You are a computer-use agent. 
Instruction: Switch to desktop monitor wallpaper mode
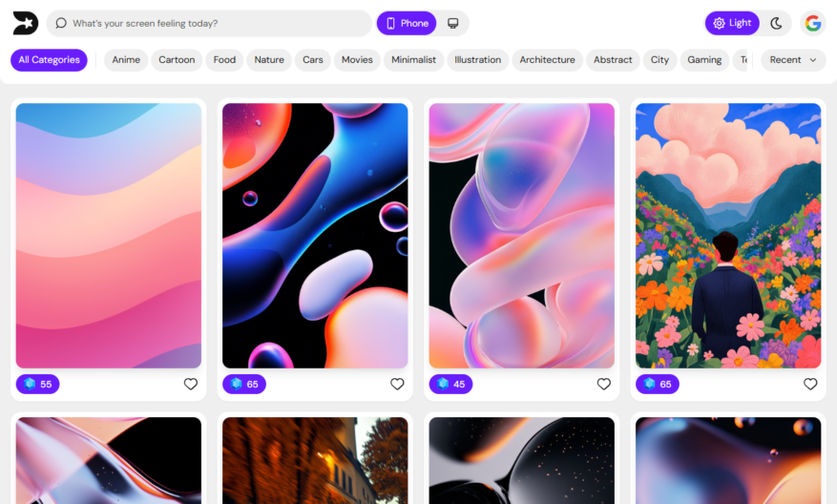[452, 23]
